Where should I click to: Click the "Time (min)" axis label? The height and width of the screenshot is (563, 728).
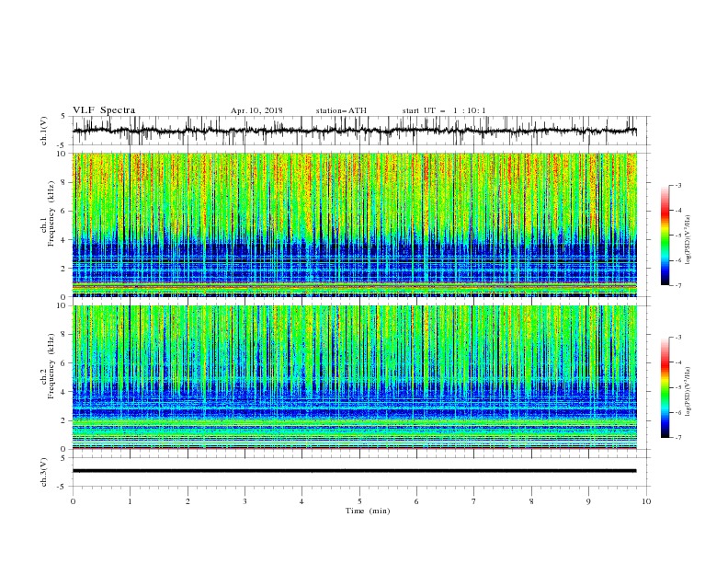point(368,511)
